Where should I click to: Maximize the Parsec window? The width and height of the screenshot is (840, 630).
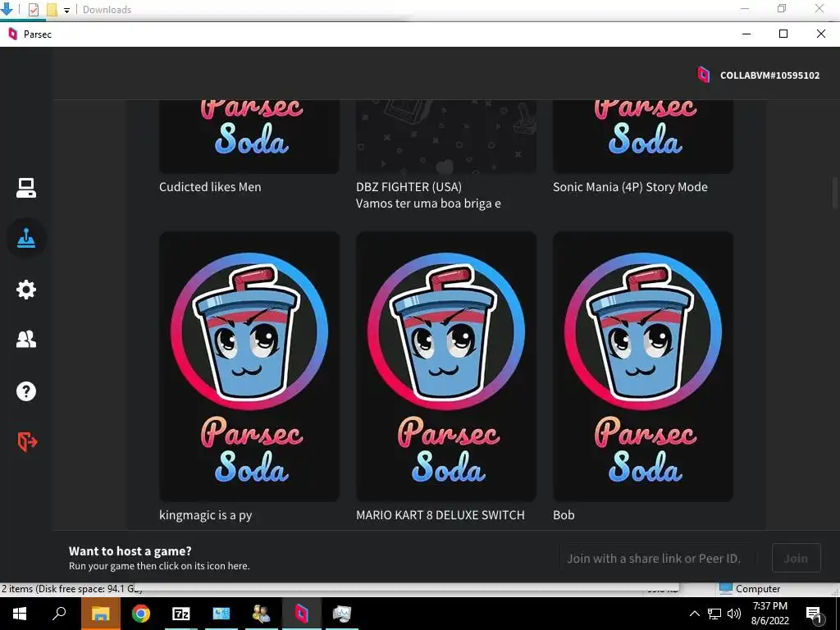[783, 34]
